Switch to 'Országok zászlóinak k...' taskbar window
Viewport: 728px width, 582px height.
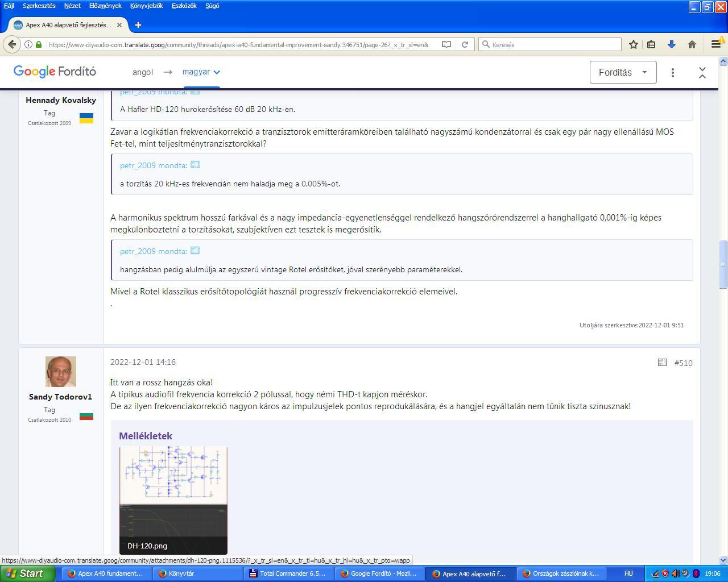coord(561,573)
